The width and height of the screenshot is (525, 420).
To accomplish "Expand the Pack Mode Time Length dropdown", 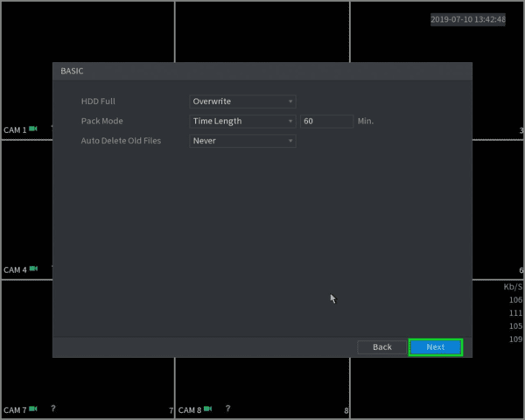I will pyautogui.click(x=242, y=122).
